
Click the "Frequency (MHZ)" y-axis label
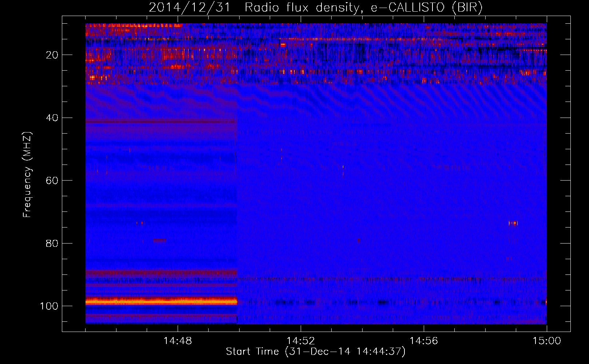(x=27, y=175)
